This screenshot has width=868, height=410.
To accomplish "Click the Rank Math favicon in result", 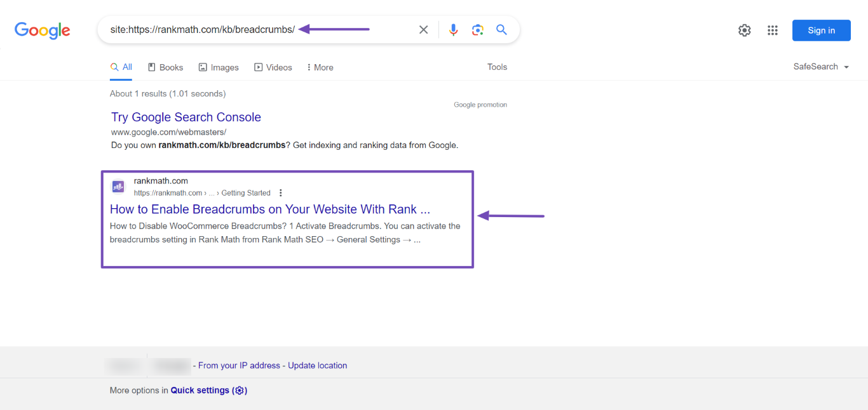I will (118, 187).
